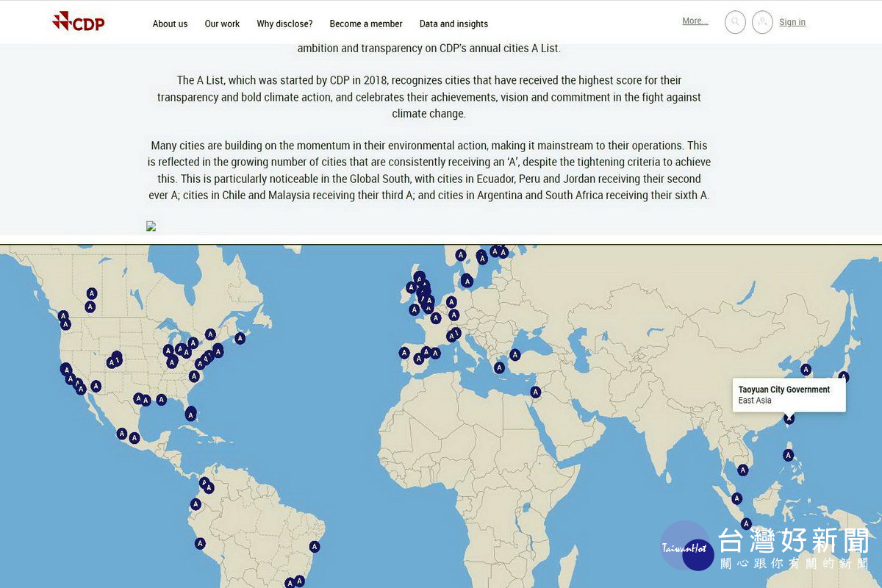882x588 pixels.
Task: Expand the Data and insights menu
Action: click(x=453, y=24)
